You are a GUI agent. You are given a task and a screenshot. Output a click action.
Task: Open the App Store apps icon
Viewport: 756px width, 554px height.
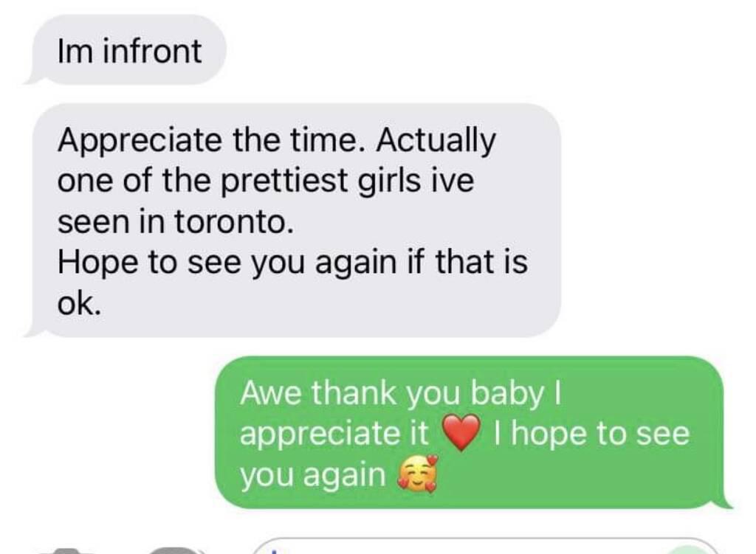coord(174,550)
